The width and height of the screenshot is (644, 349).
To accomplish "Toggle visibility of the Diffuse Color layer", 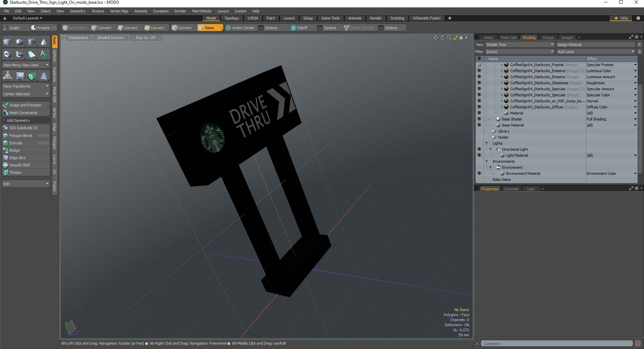I will click(479, 107).
